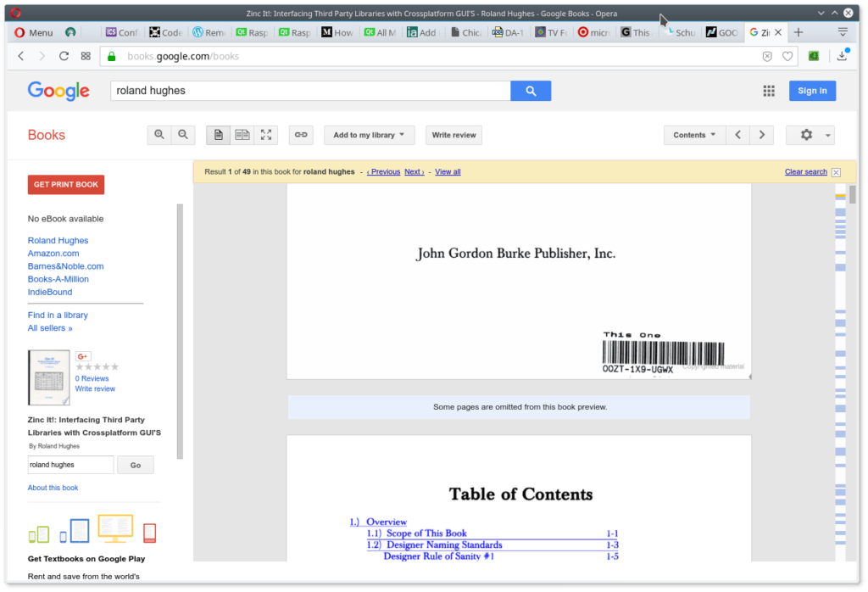Click the Write review button
The width and height of the screenshot is (868, 592).
(x=454, y=135)
